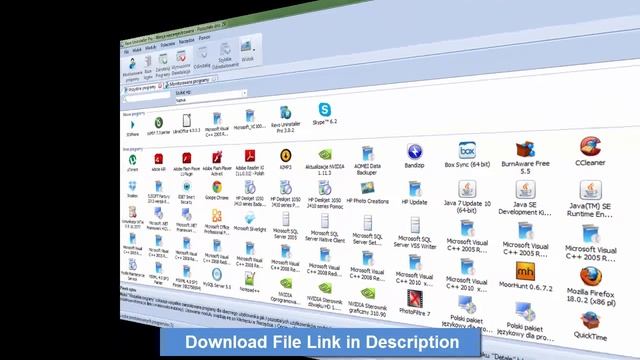Open the Narzędzia menu
The width and height of the screenshot is (640, 360).
[x=186, y=41]
